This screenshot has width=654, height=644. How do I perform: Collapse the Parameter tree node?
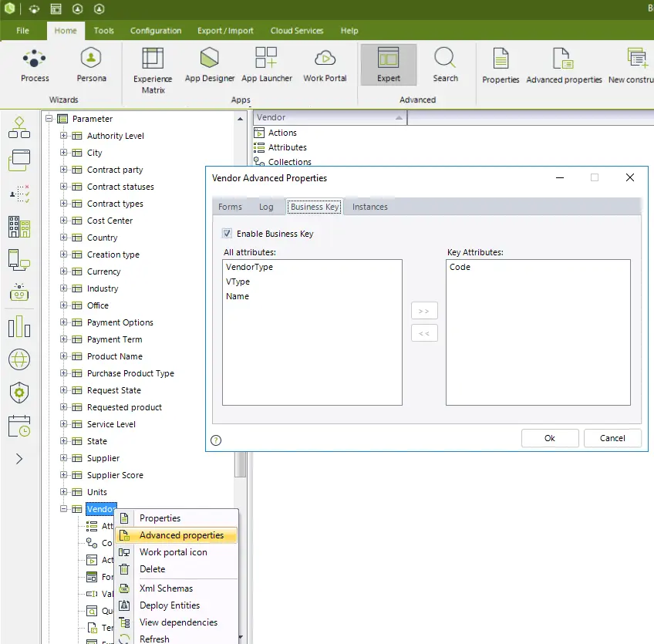pyautogui.click(x=49, y=119)
